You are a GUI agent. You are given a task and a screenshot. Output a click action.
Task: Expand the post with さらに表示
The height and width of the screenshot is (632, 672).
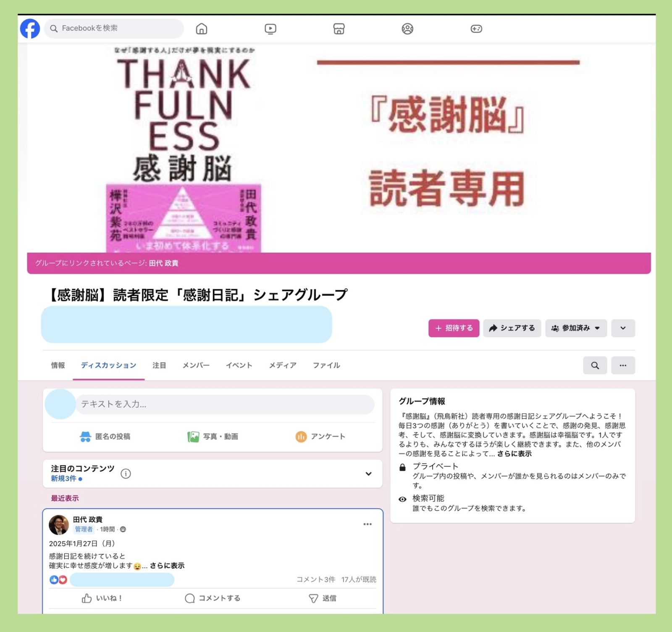tap(167, 566)
